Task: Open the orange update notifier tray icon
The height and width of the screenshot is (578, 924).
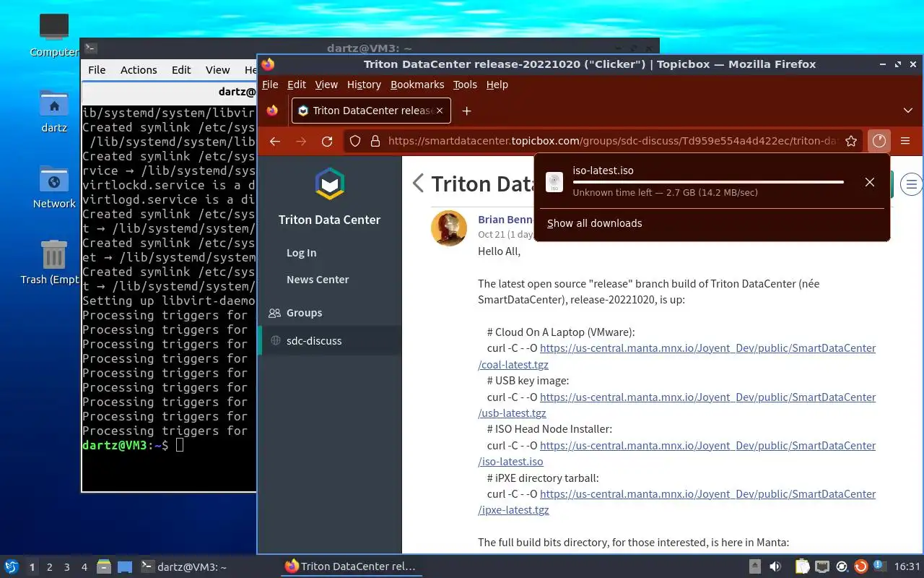Action: [x=860, y=566]
